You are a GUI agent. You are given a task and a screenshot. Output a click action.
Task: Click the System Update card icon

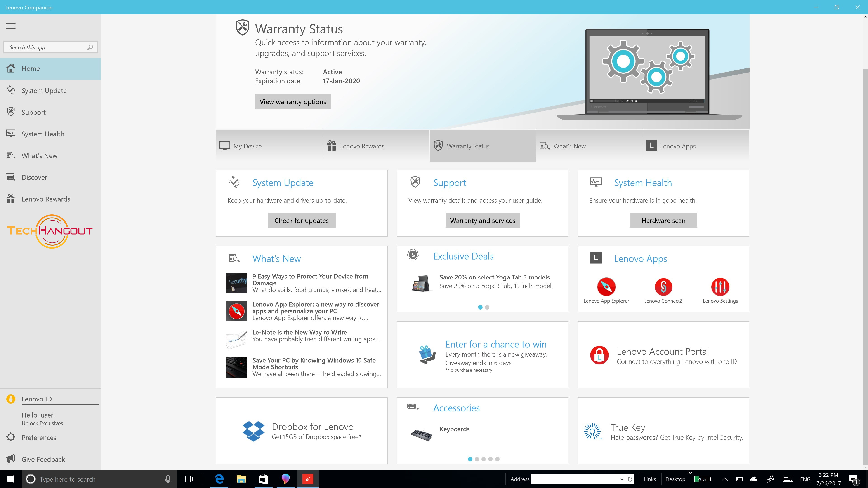click(x=234, y=182)
